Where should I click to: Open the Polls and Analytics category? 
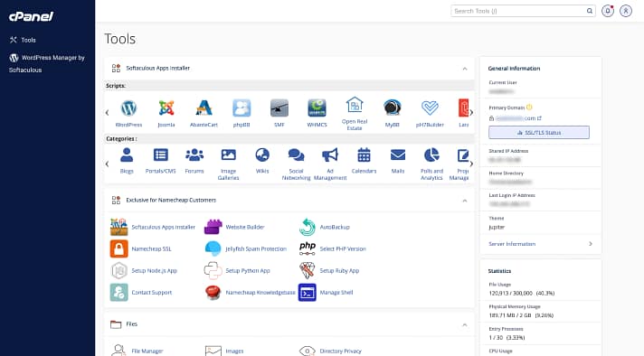pyautogui.click(x=431, y=155)
